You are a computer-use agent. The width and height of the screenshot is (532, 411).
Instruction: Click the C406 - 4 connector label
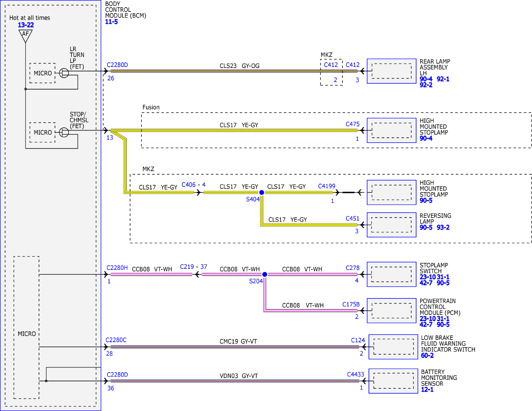tap(194, 185)
